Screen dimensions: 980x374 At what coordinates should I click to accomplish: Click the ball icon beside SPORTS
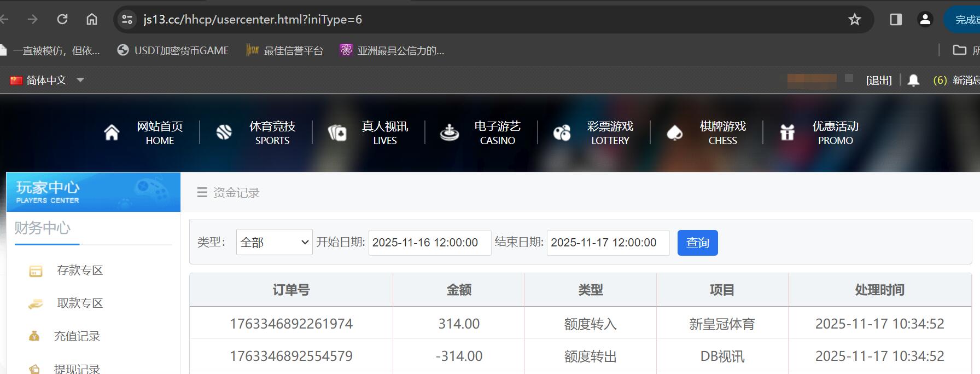click(224, 133)
